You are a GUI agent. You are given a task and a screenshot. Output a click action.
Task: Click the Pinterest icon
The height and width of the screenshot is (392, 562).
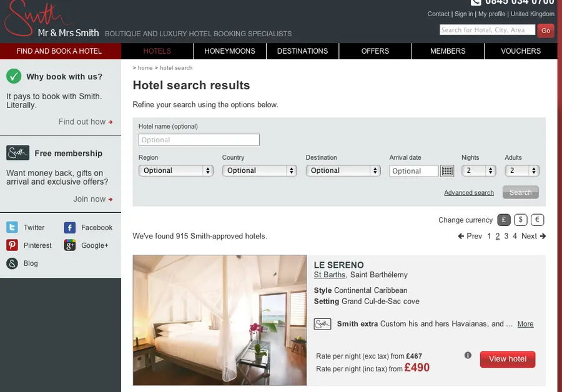point(12,245)
